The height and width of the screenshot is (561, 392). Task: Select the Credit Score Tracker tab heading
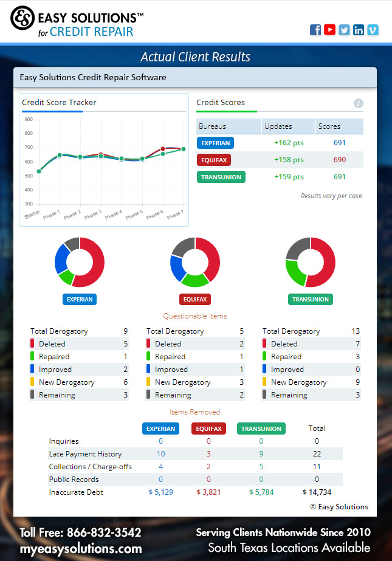click(59, 103)
